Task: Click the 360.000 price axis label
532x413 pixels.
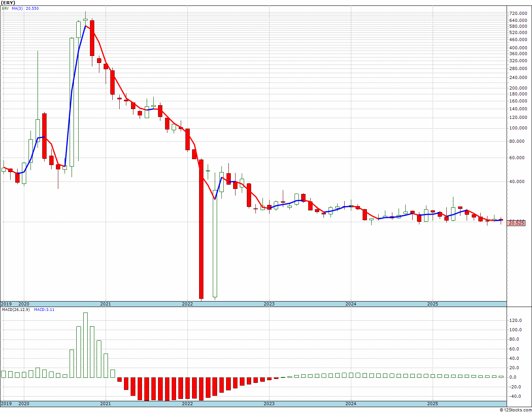Action: tap(518, 54)
